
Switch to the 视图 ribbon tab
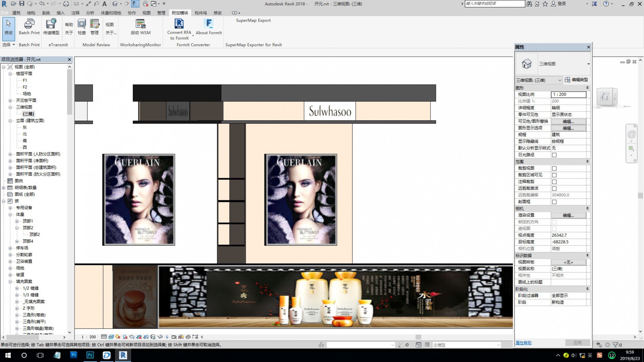(146, 13)
